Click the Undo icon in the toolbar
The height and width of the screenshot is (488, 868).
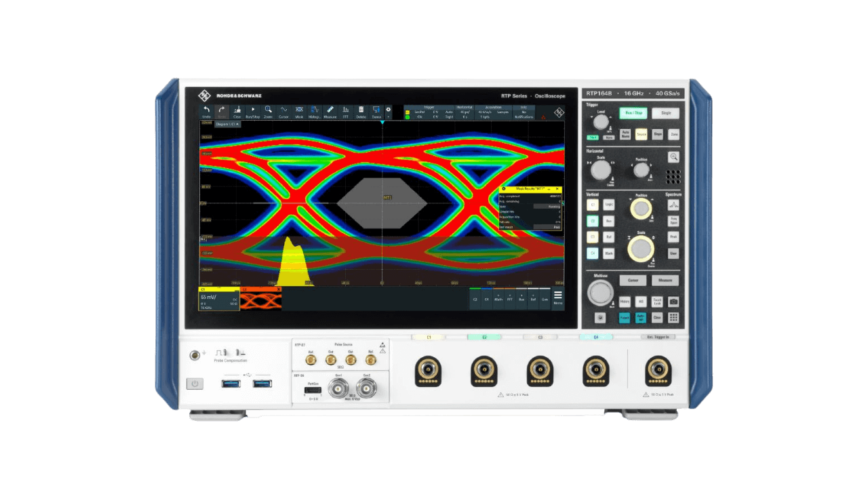click(x=207, y=112)
